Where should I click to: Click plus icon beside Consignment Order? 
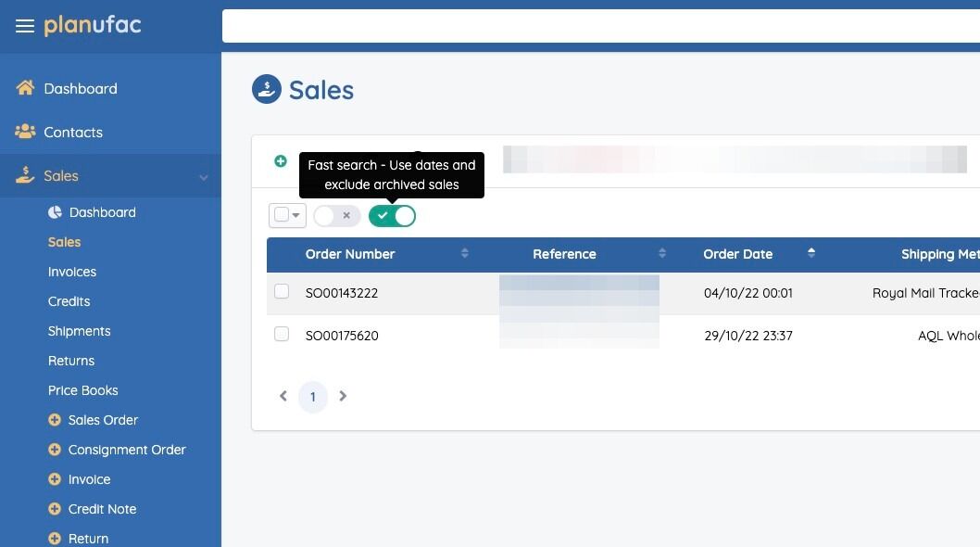55,450
